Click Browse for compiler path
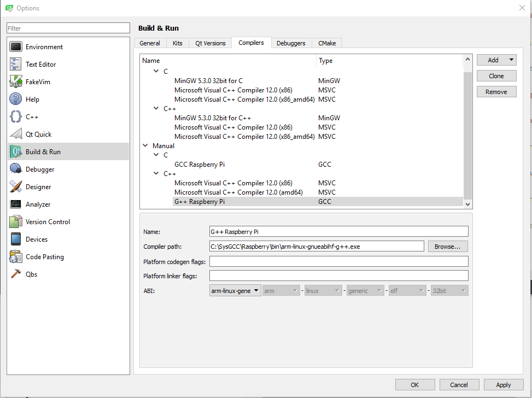The image size is (532, 398). 447,247
